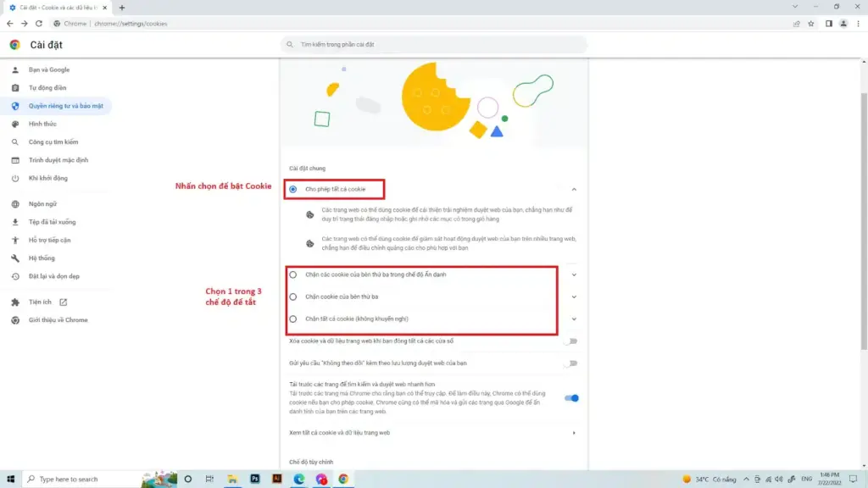Open the taskbar clock and date
Image resolution: width=868 pixels, height=488 pixels.
click(x=829, y=480)
